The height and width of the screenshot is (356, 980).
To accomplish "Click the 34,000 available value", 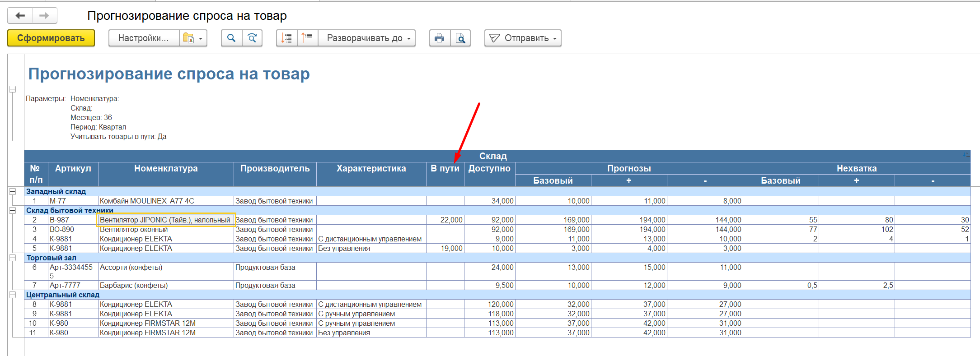I will pyautogui.click(x=489, y=201).
